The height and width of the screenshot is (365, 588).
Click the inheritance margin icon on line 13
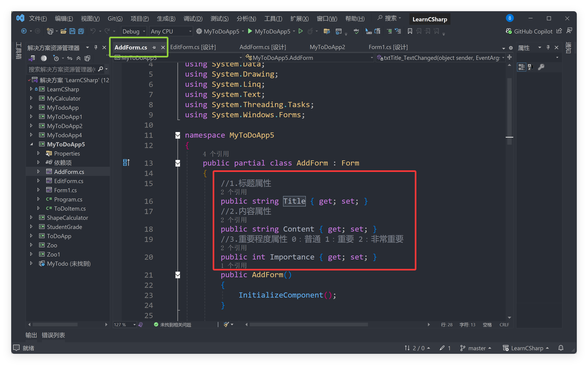(126, 163)
